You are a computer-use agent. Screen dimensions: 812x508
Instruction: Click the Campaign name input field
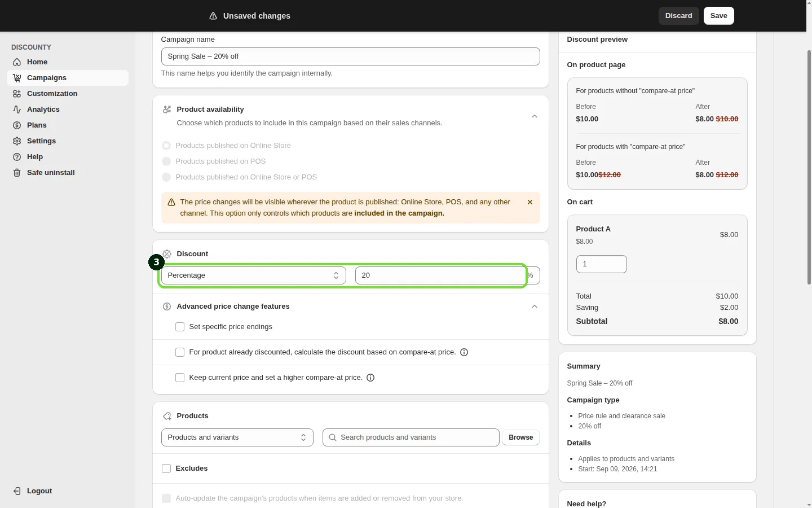coord(351,56)
